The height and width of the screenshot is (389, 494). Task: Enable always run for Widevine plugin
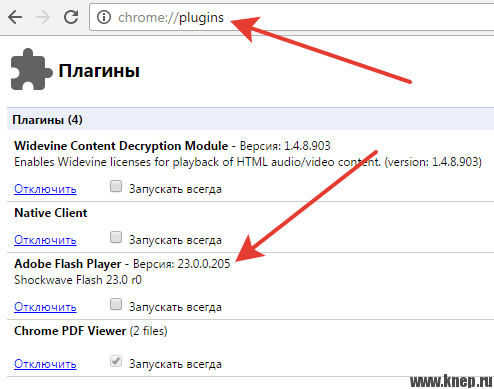pyautogui.click(x=116, y=186)
